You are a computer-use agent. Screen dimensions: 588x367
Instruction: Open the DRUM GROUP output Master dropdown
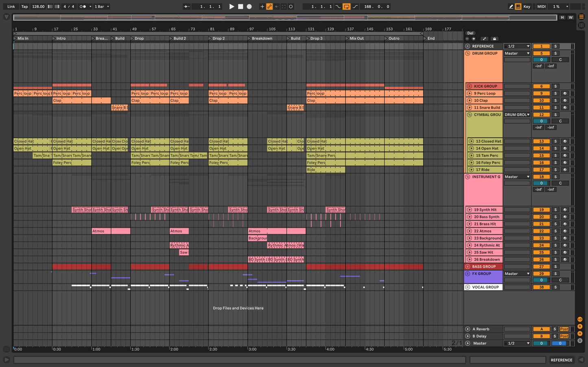[517, 53]
